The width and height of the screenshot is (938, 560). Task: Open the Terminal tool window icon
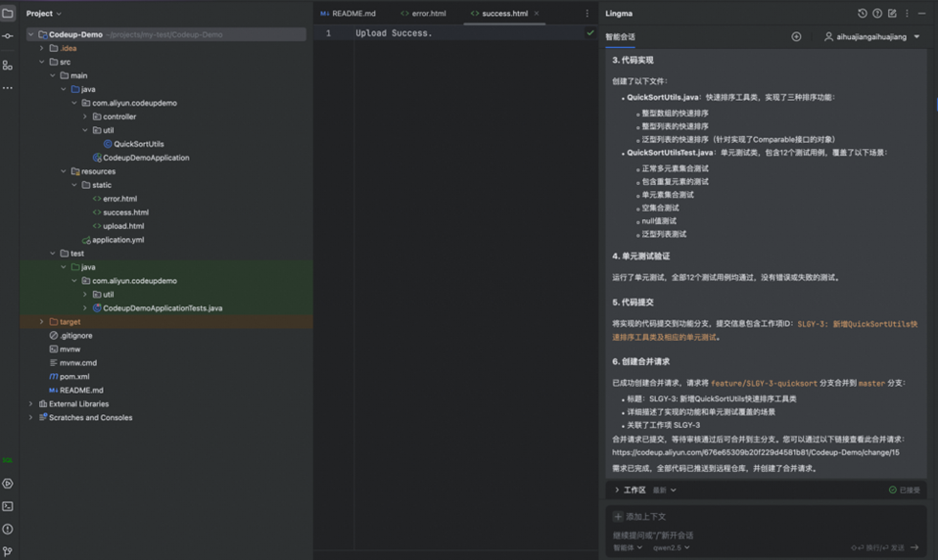point(8,506)
